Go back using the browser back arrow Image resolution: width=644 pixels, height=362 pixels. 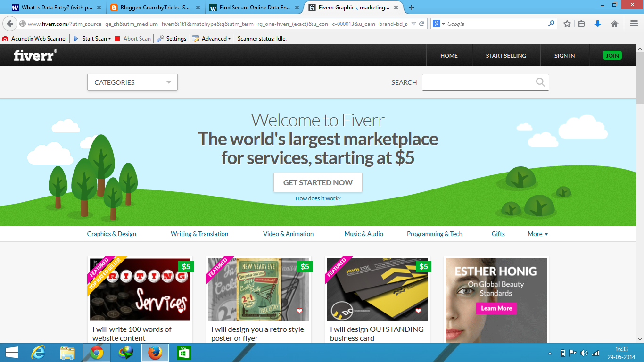coord(10,24)
